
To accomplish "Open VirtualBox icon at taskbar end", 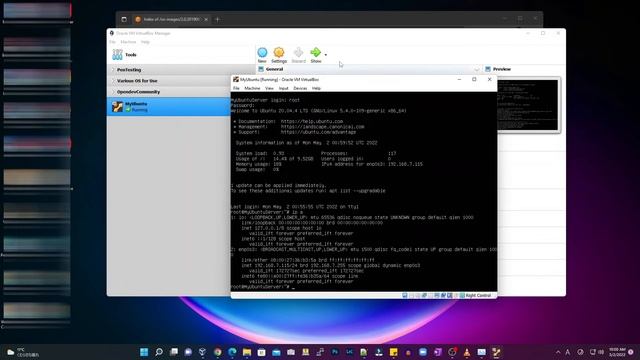I will [496, 352].
